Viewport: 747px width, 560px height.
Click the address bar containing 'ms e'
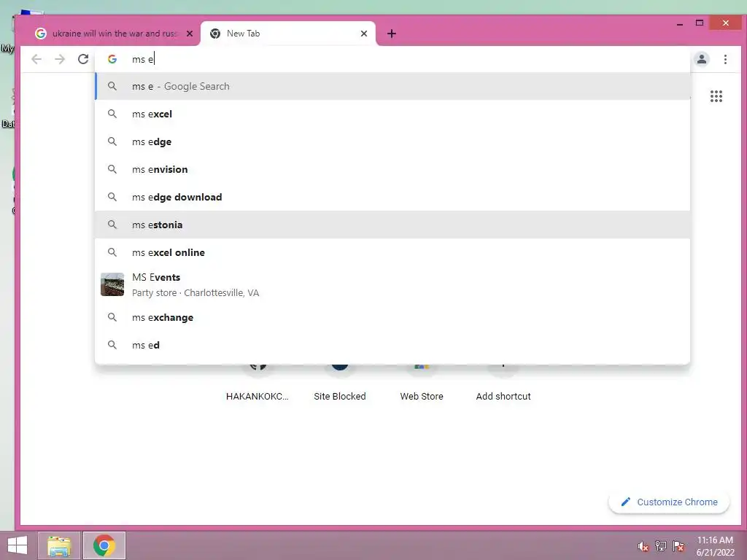tap(392, 59)
